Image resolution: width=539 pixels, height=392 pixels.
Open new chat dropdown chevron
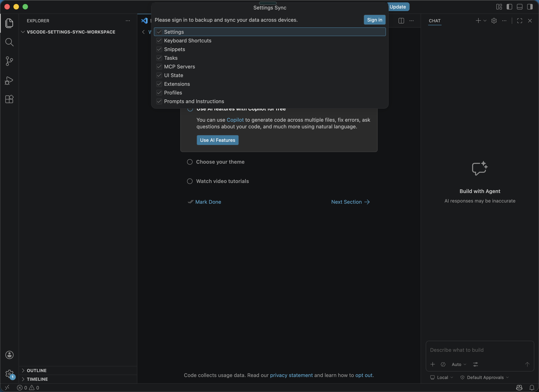tap(485, 21)
